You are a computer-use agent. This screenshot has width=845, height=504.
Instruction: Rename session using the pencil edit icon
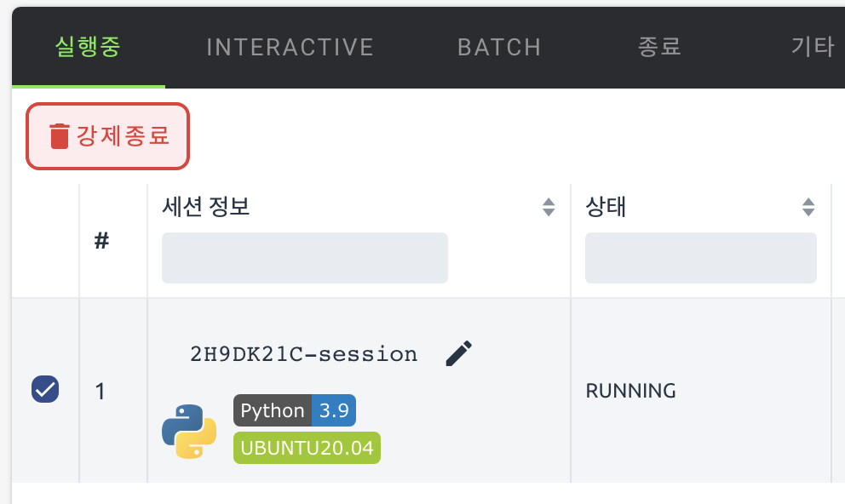[457, 352]
